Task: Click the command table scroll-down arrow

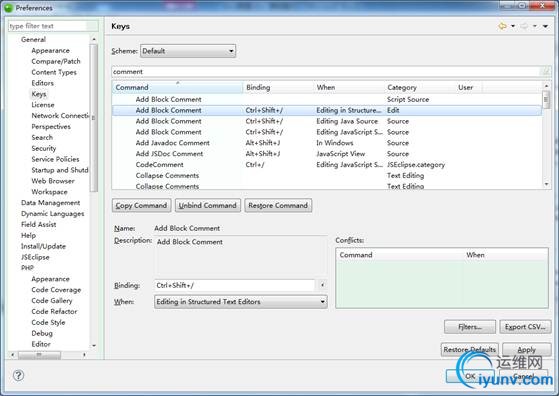Action: [x=547, y=184]
